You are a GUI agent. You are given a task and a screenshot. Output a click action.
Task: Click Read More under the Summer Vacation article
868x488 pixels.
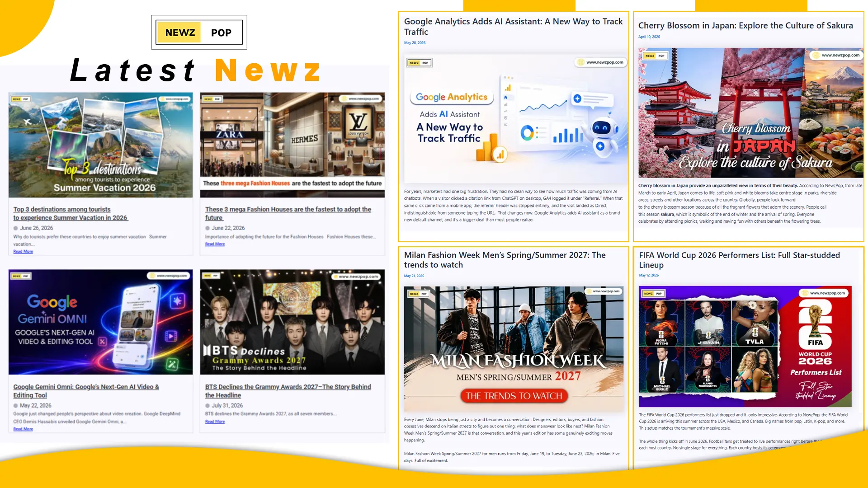point(23,251)
